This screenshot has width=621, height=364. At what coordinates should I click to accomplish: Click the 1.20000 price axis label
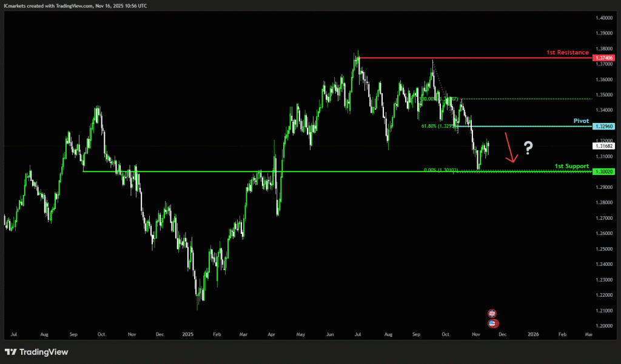click(604, 326)
